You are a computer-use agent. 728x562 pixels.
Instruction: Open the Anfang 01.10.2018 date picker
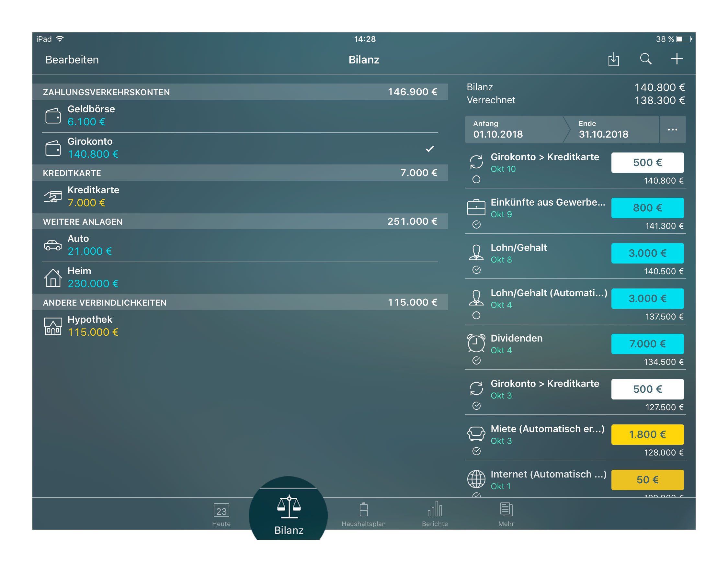click(515, 129)
